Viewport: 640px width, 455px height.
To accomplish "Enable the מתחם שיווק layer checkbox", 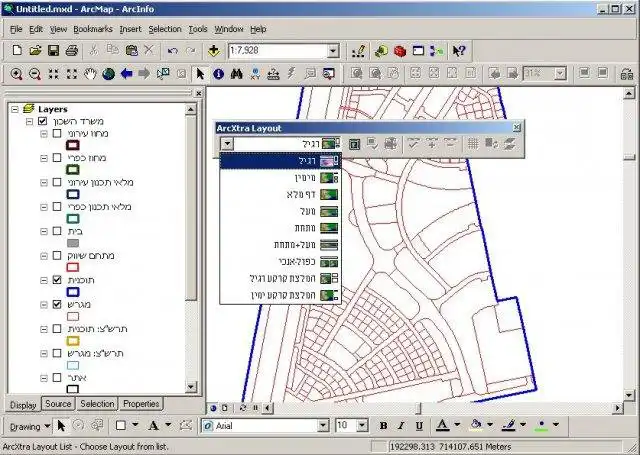I will tap(57, 255).
